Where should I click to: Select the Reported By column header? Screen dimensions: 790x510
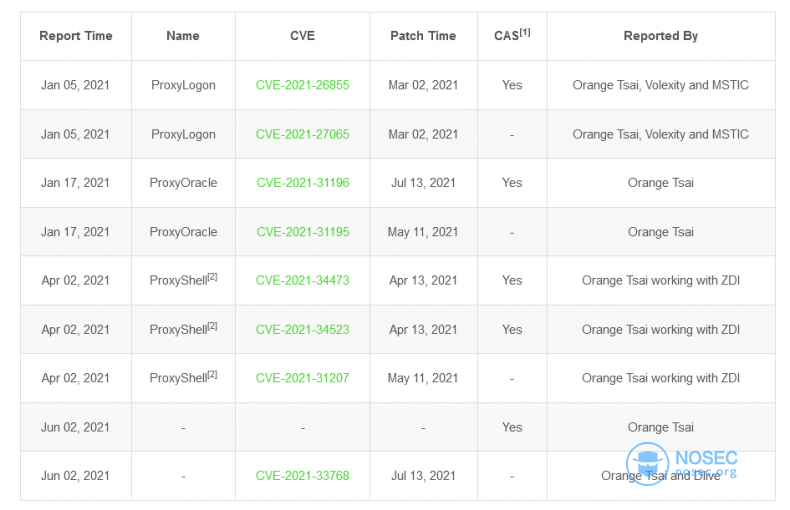(661, 36)
